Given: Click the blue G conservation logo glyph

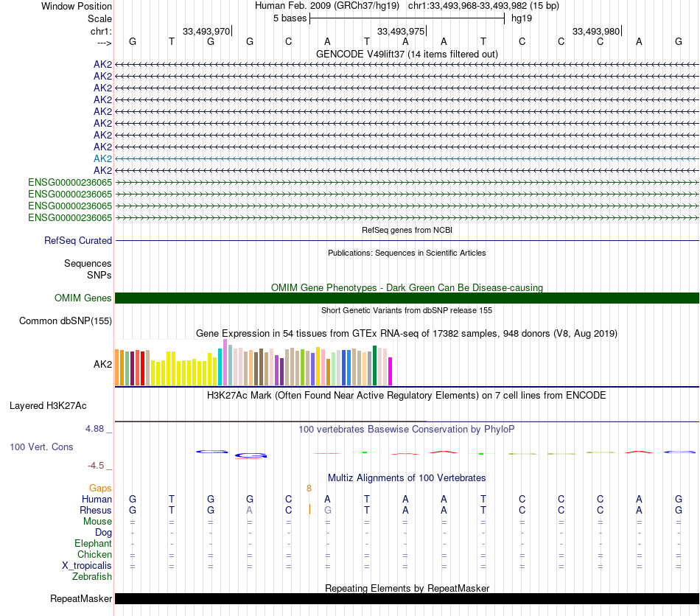Looking at the screenshot, I should (251, 456).
